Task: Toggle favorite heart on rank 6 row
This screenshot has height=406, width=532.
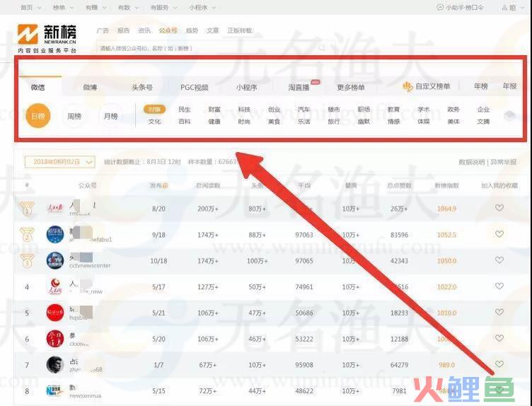Action: coord(499,338)
